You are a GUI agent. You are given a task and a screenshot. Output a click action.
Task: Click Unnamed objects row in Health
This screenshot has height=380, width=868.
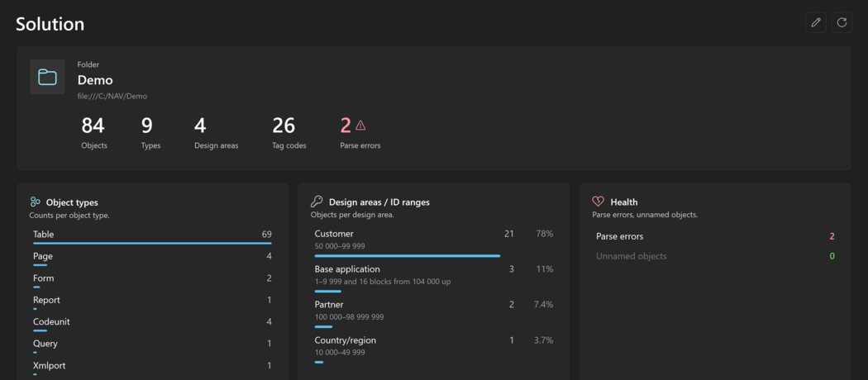pyautogui.click(x=715, y=256)
